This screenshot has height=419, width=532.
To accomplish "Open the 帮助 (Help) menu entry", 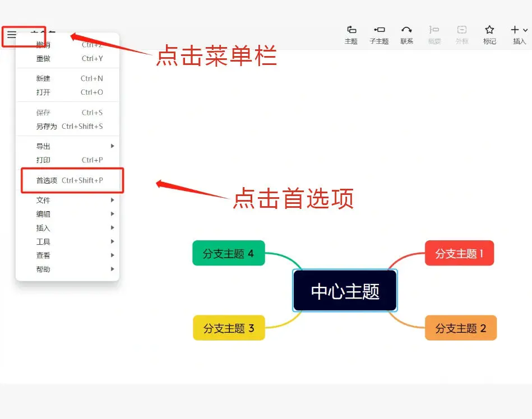I will coord(43,269).
